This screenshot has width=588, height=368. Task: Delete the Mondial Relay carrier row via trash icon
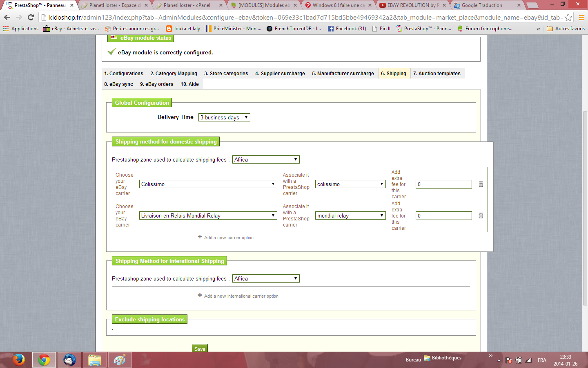point(481,216)
